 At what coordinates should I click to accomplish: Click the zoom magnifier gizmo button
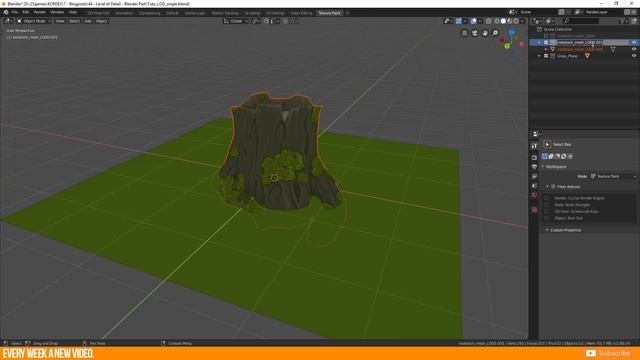point(495,33)
